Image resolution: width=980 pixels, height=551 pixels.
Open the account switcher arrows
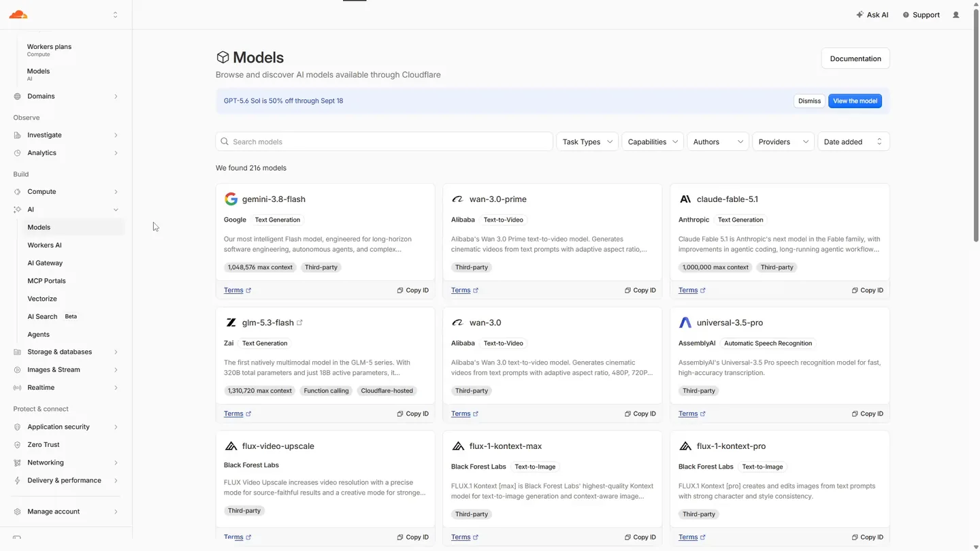115,15
